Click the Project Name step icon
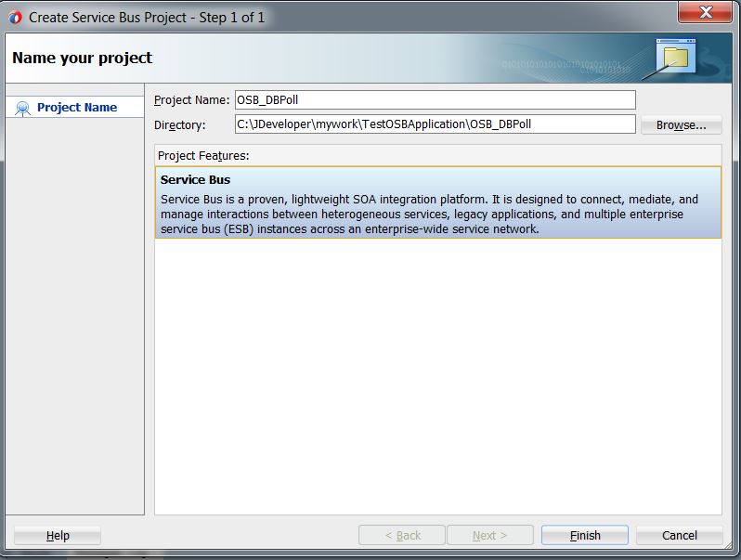Viewport: 741px width, 560px height. [x=22, y=109]
